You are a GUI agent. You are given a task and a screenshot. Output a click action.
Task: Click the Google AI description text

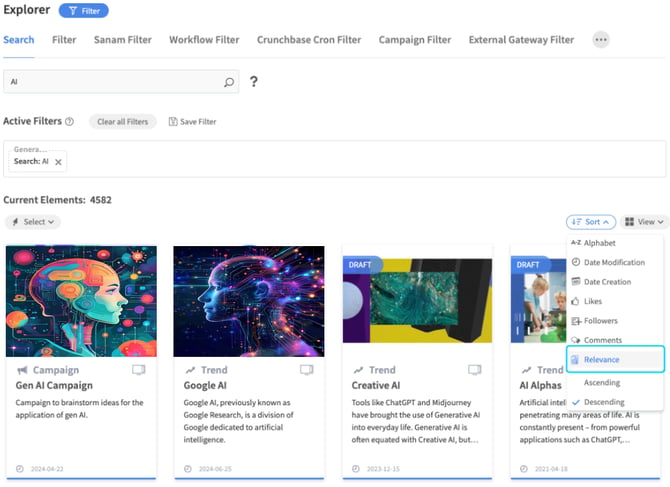coord(238,421)
